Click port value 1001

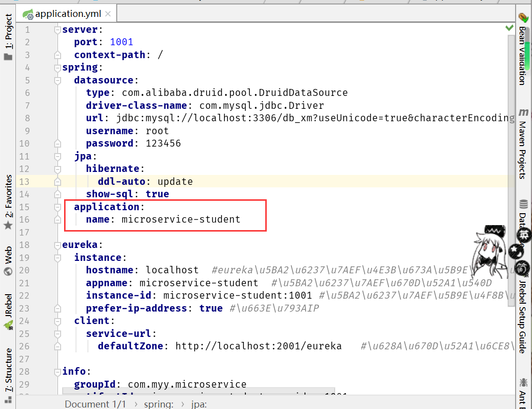[x=122, y=42]
